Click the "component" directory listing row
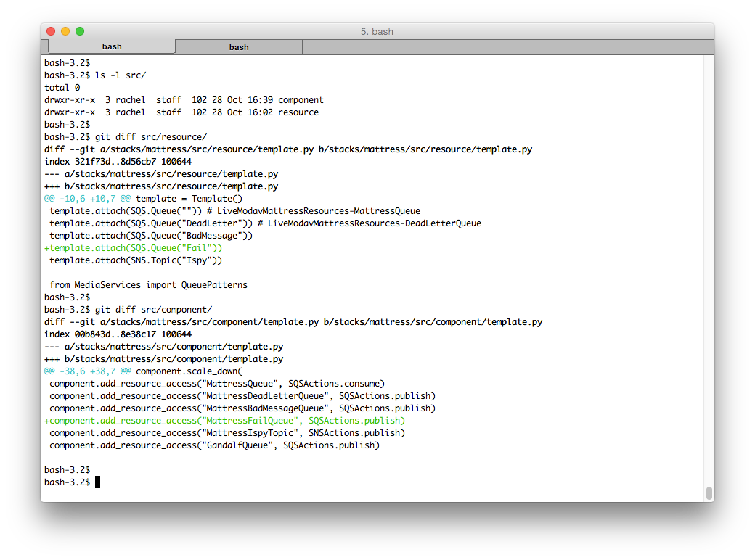Image resolution: width=755 pixels, height=560 pixels. (x=184, y=100)
